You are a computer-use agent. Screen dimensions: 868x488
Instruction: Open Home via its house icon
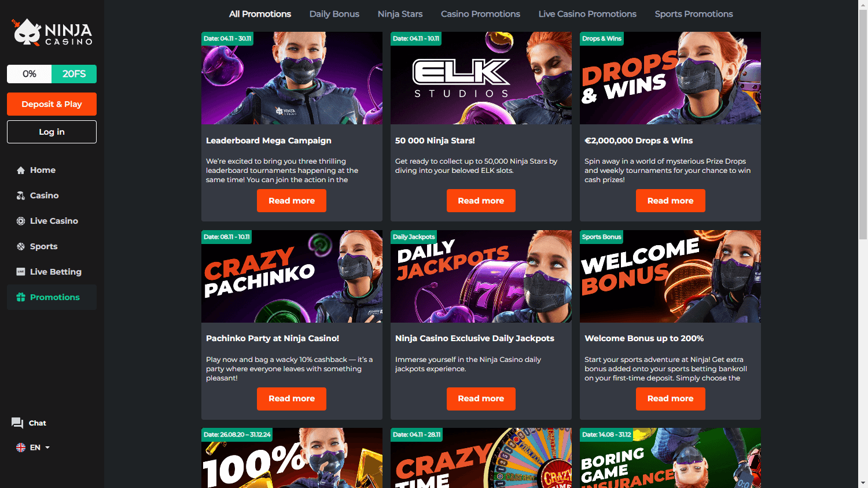tap(21, 170)
